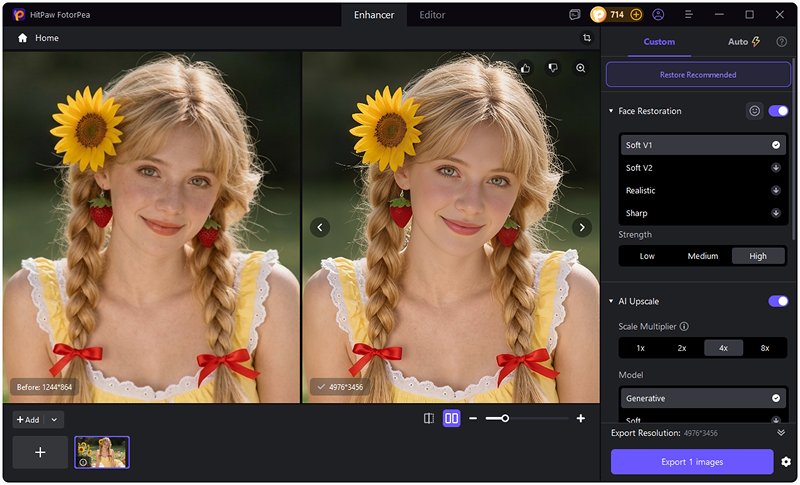This screenshot has height=485, width=800.
Task: Open the Scale Multiplier info icon
Action: tap(684, 326)
